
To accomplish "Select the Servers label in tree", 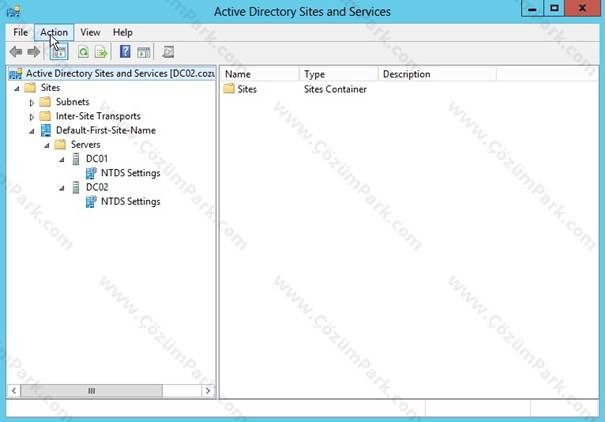I will coord(85,145).
